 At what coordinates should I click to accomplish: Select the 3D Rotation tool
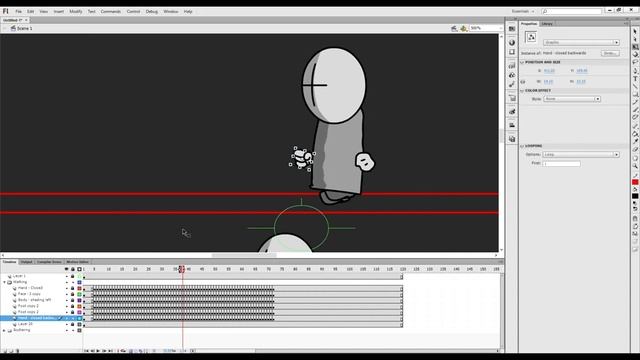coord(635,55)
